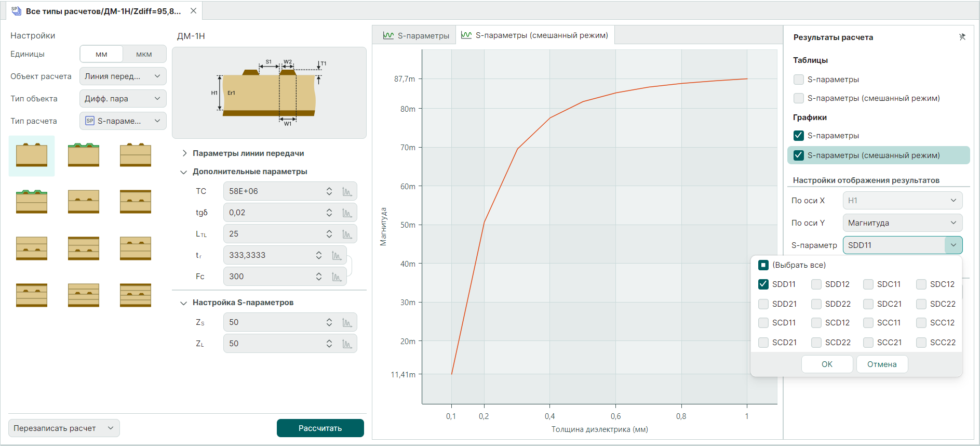Click the sweep graph icon beside tgδ field
980x446 pixels.
coord(347,213)
